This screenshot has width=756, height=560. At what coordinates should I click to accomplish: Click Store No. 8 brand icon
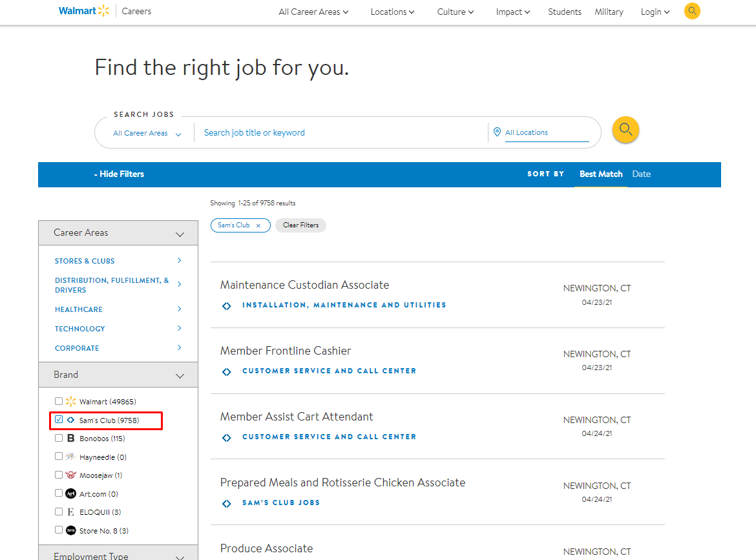(x=71, y=530)
